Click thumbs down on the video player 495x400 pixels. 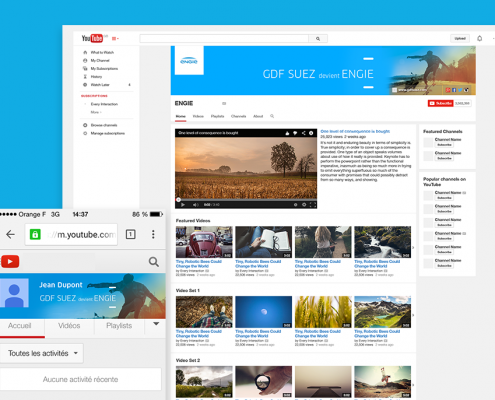(295, 133)
